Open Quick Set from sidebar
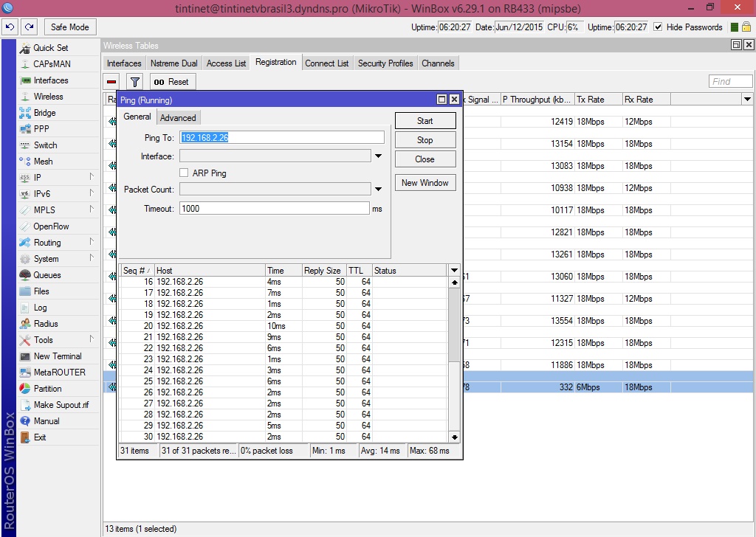 point(50,48)
